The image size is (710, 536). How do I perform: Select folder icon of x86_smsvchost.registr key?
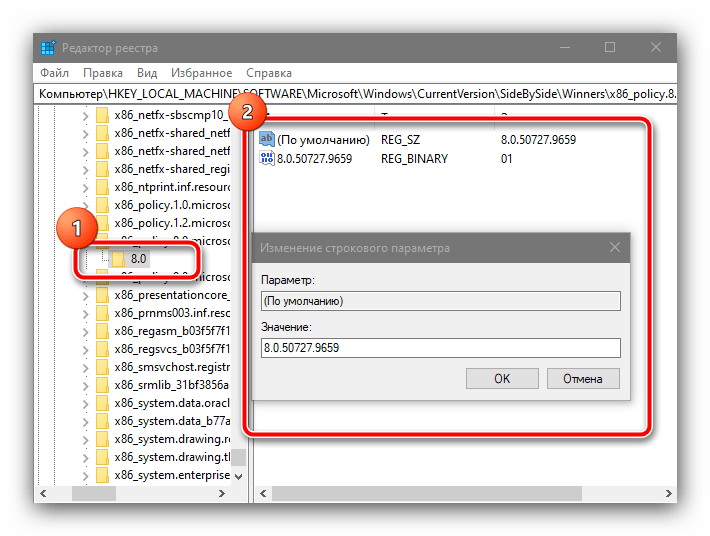[x=102, y=367]
